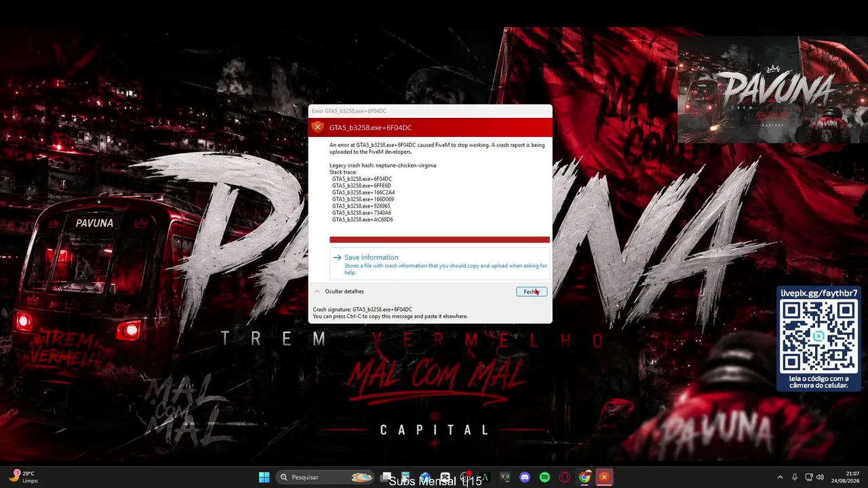Click the microphone icon in the system tray
The height and width of the screenshot is (488, 868).
click(x=795, y=477)
